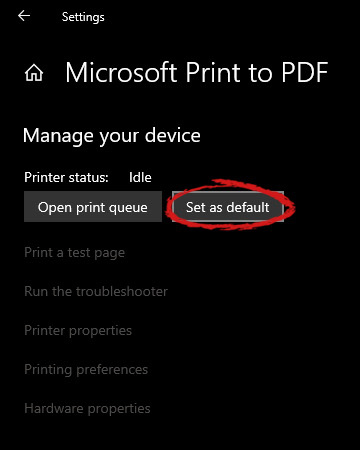Send a test page to the printer
The image size is (360, 450).
[x=75, y=253]
